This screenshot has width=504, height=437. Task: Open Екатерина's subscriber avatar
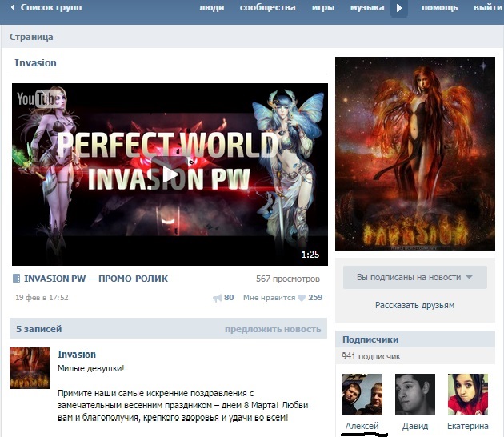pos(468,394)
